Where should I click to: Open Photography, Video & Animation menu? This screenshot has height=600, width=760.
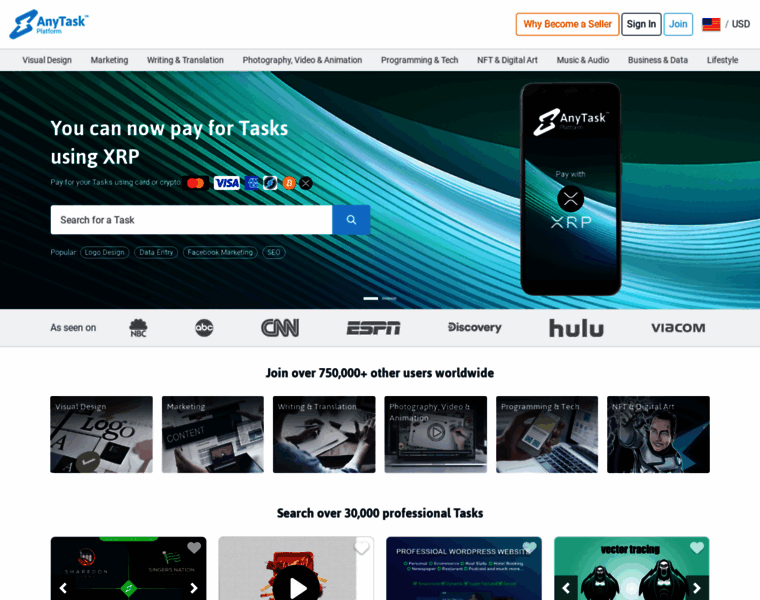click(x=302, y=60)
